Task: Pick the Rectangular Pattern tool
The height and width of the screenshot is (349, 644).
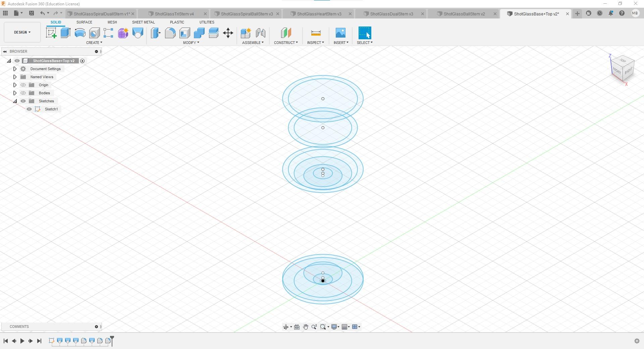Action: click(108, 33)
